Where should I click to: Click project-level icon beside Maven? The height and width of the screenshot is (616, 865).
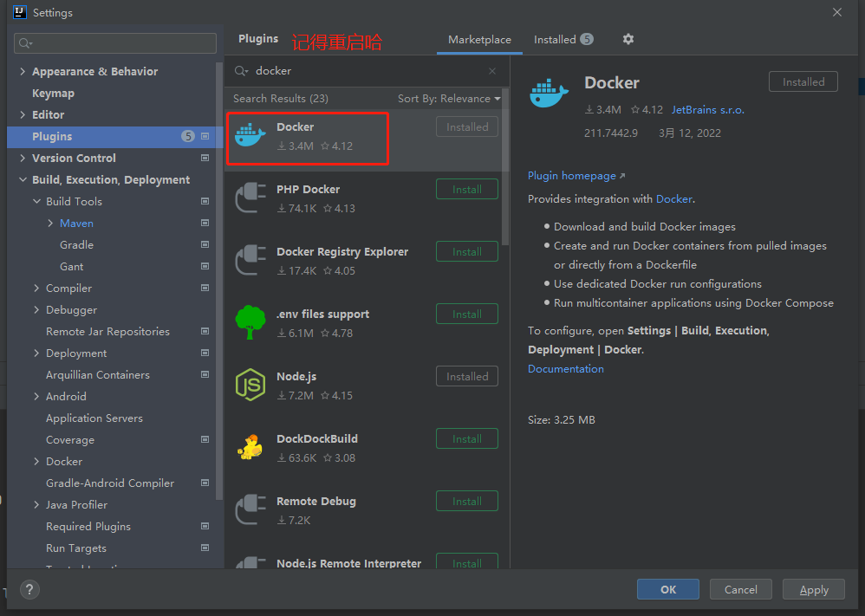(x=205, y=223)
